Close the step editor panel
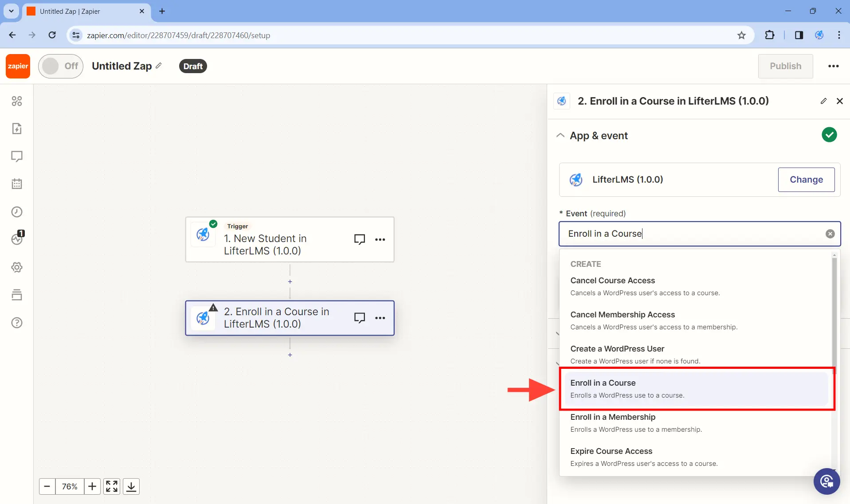 pyautogui.click(x=839, y=101)
